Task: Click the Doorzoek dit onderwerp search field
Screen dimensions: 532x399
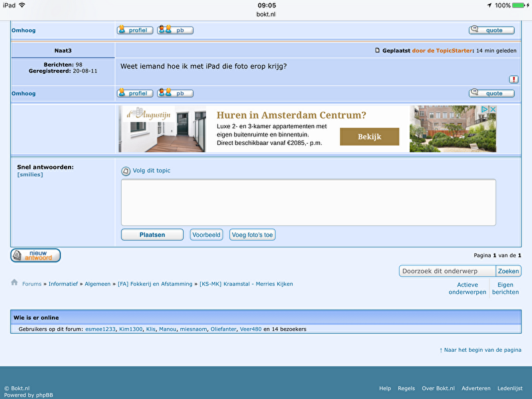Action: point(448,271)
